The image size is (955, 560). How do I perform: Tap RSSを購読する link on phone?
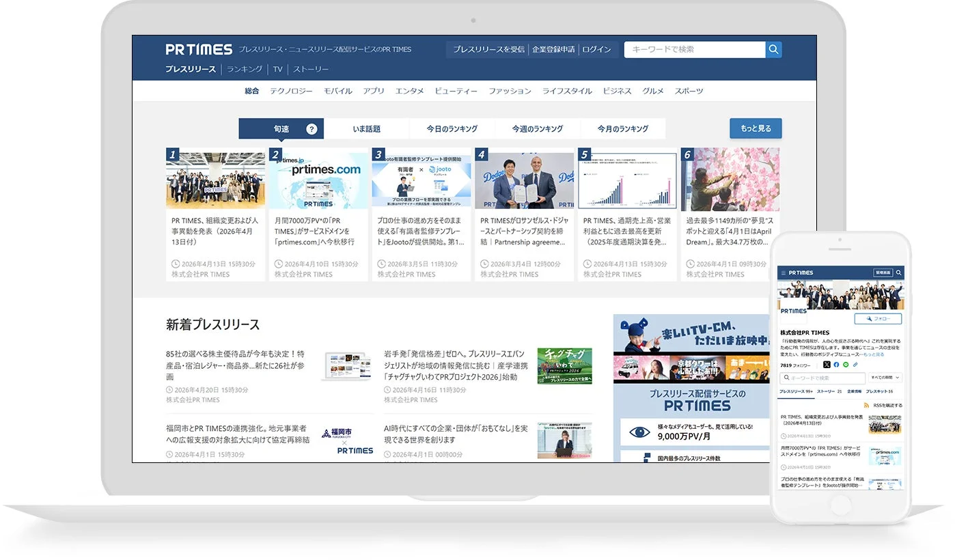888,406
